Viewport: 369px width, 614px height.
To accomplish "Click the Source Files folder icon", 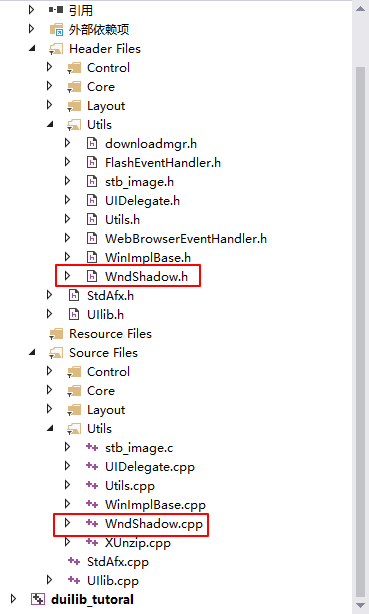I will [x=56, y=353].
